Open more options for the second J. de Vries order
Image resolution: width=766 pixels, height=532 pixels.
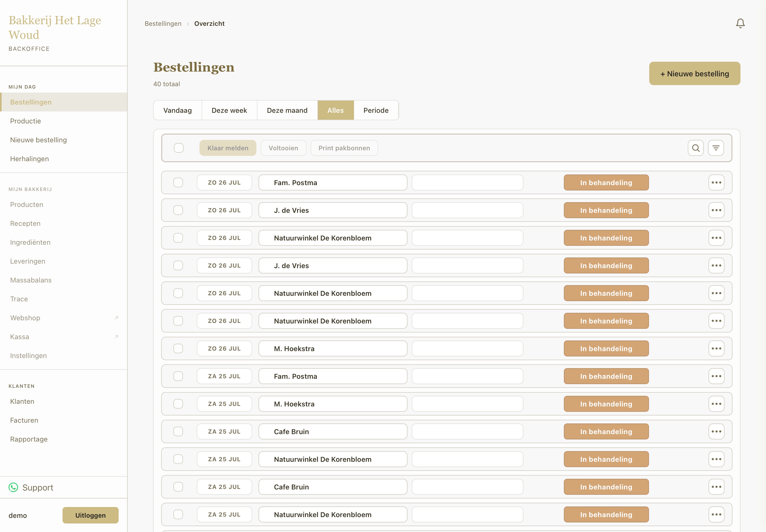tap(716, 266)
